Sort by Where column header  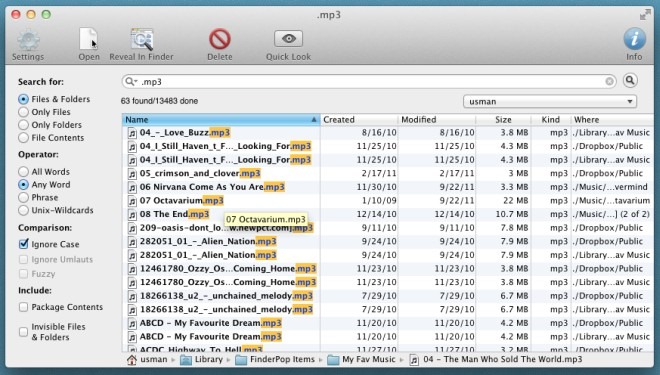point(612,120)
